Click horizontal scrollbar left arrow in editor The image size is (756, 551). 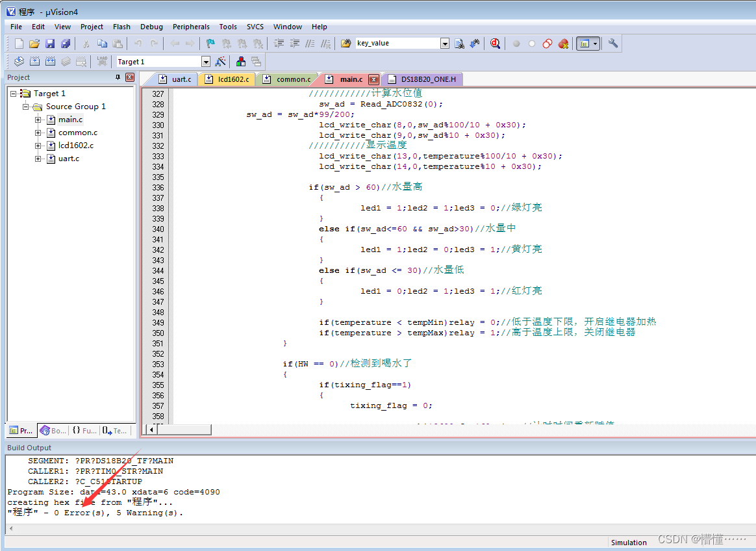151,429
